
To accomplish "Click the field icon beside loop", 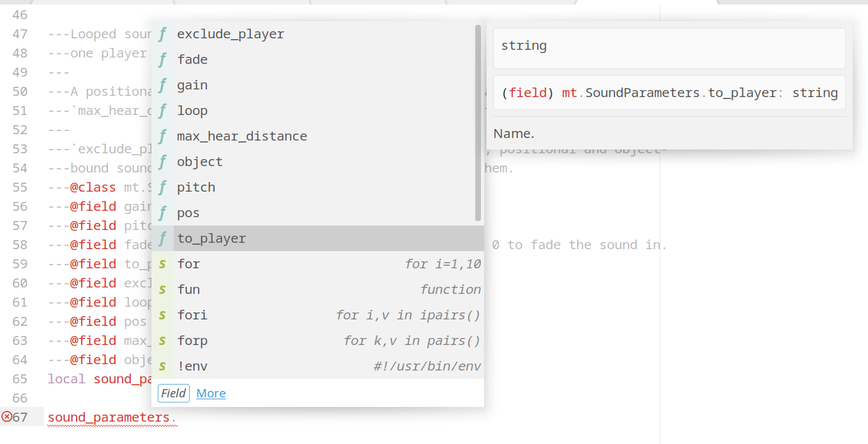I will (x=162, y=111).
